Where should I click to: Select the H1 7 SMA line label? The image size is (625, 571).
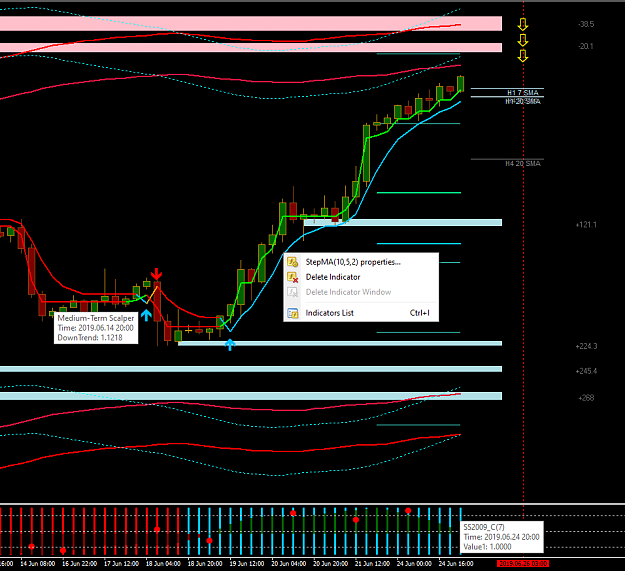(x=522, y=92)
